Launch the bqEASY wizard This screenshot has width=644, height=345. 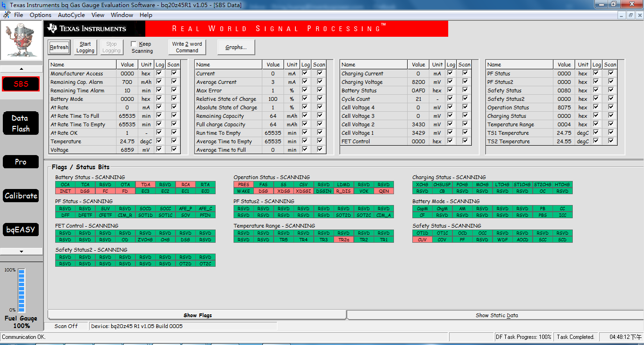coord(21,230)
